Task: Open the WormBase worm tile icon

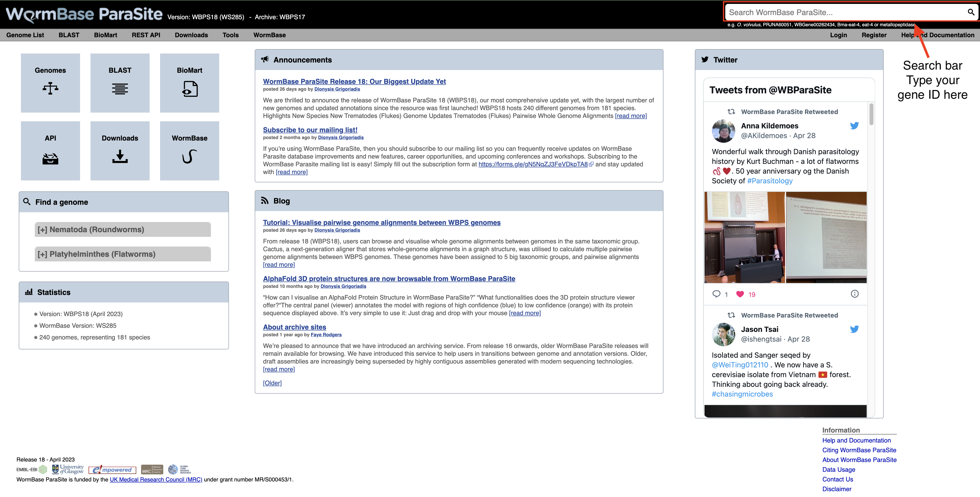Action: point(190,156)
